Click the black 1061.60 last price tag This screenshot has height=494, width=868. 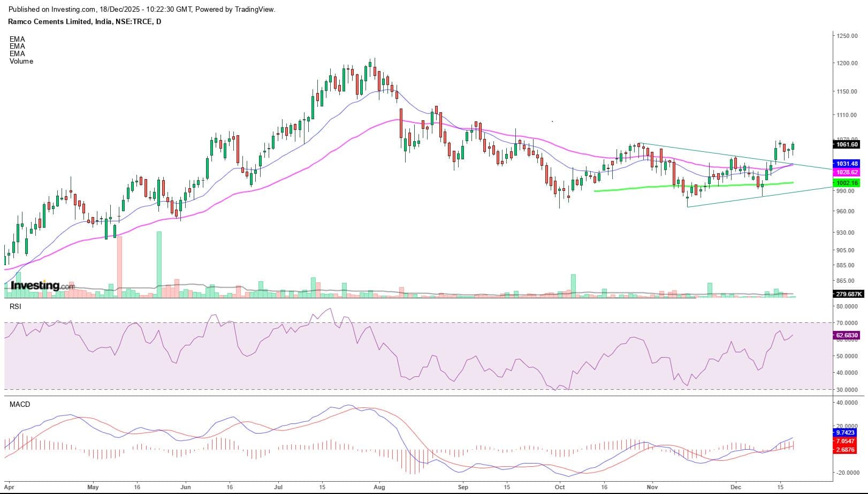847,144
